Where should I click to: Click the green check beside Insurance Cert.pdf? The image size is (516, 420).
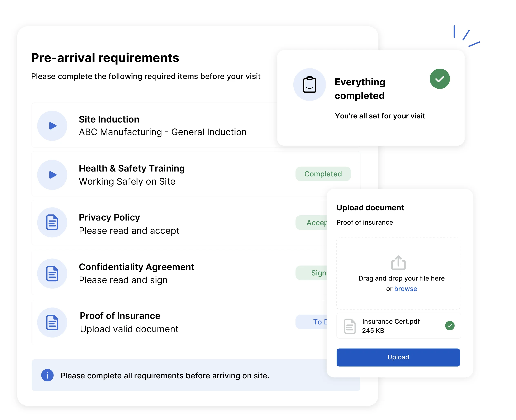pyautogui.click(x=450, y=326)
